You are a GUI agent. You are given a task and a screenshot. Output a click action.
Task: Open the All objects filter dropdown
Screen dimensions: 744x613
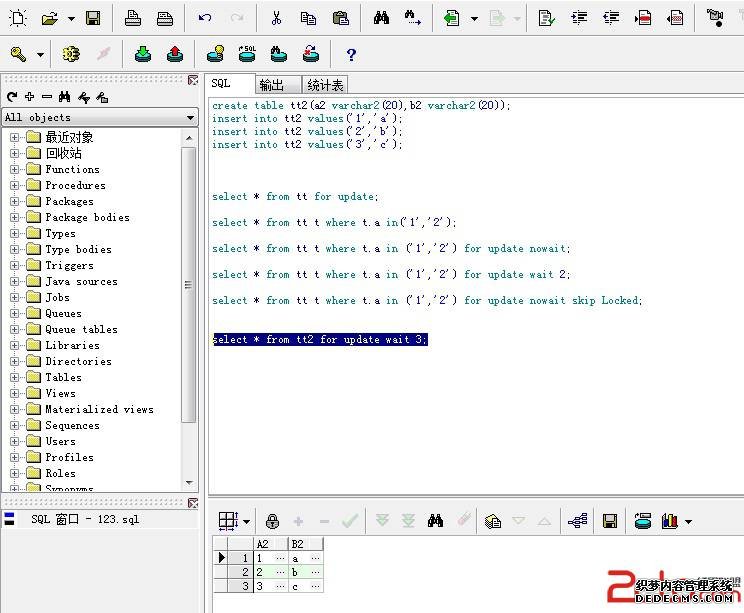190,117
